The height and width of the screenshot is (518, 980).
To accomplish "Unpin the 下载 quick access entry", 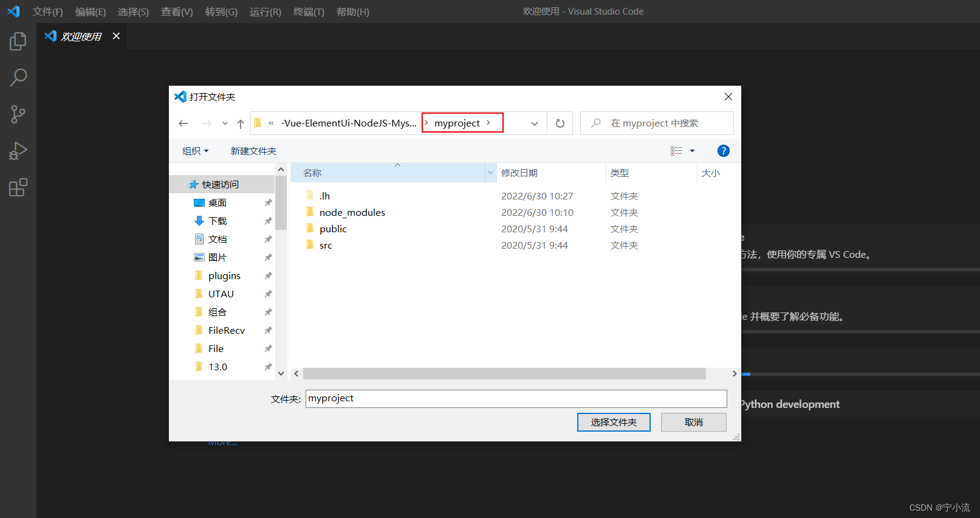I will click(268, 221).
